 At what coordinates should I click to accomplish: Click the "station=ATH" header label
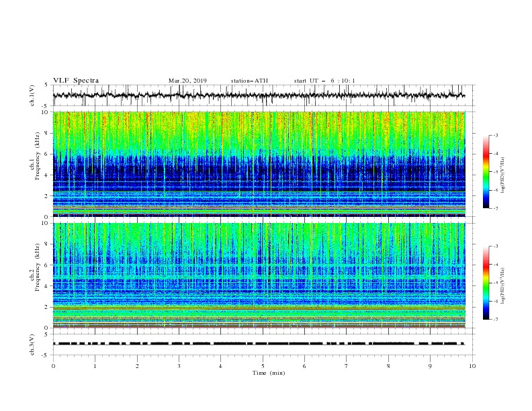(249, 81)
